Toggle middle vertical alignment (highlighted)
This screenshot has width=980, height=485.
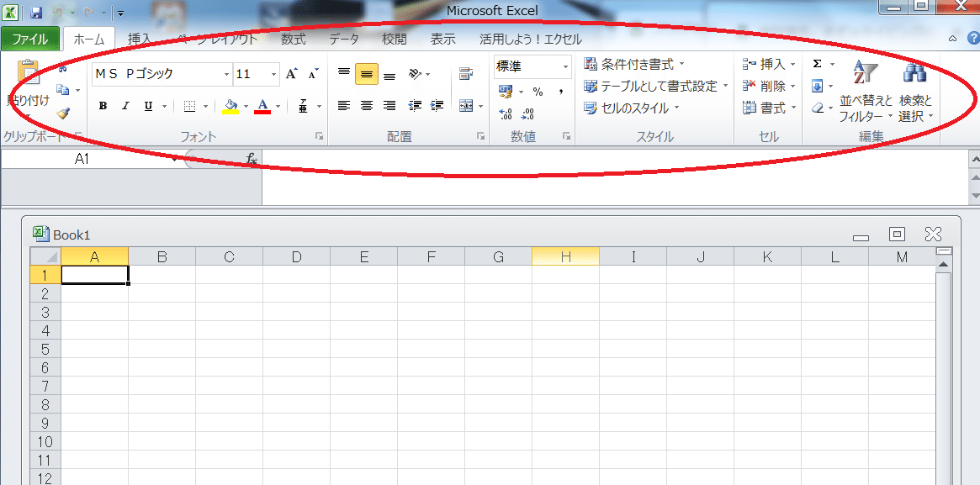pos(366,74)
